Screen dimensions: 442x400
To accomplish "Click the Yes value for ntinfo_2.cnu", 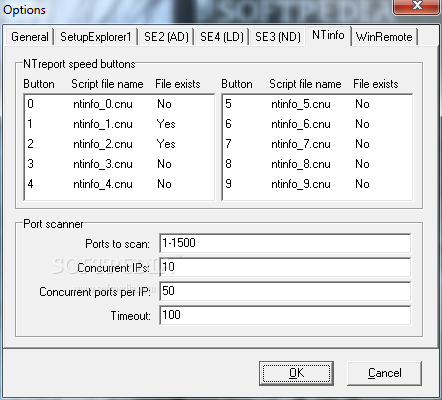I will point(166,144).
